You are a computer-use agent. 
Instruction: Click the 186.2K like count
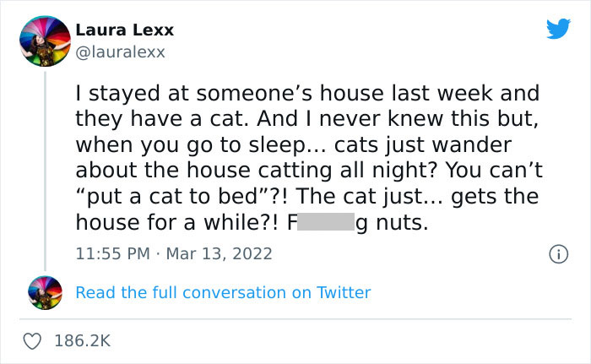coord(82,340)
